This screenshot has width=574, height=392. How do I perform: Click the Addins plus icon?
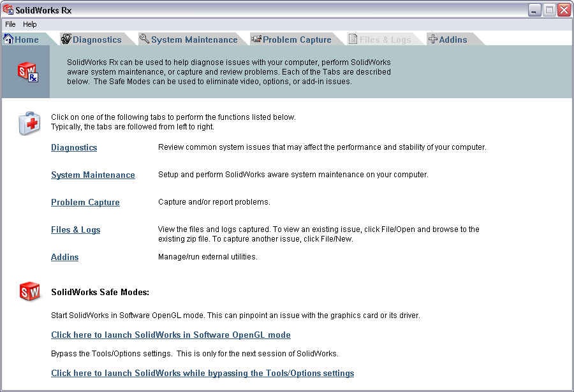pyautogui.click(x=432, y=39)
